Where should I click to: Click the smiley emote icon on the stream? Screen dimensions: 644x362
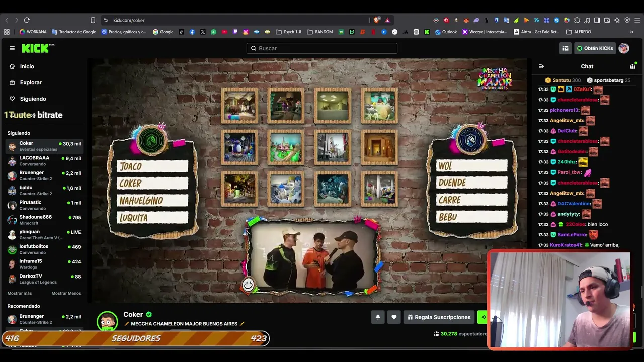(x=248, y=285)
